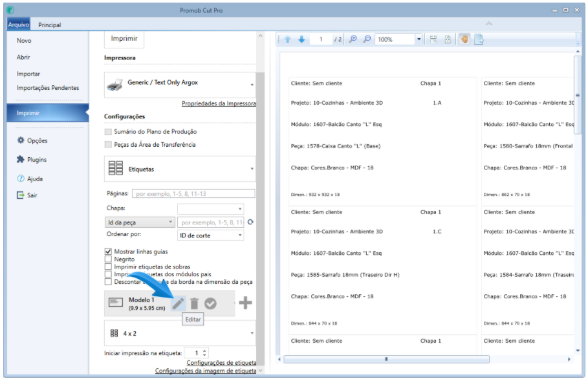
Task: Open Importações Pendentes
Action: click(x=48, y=88)
